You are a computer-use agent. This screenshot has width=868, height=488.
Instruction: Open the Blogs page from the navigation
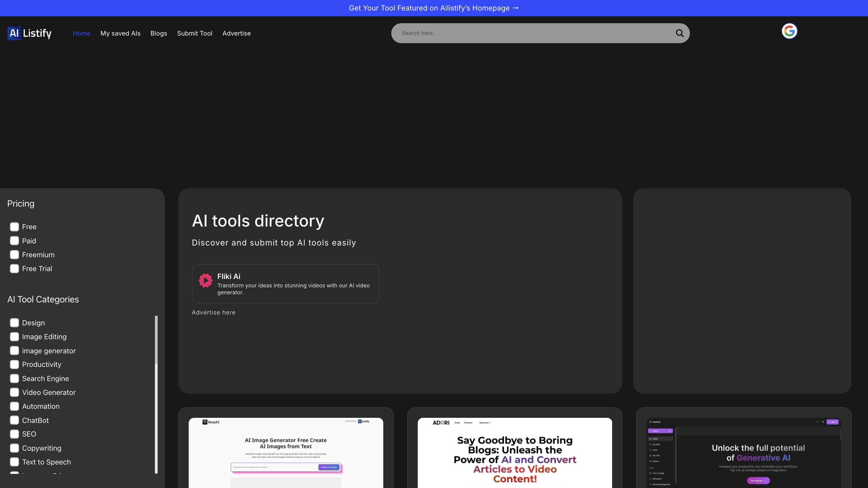point(159,33)
